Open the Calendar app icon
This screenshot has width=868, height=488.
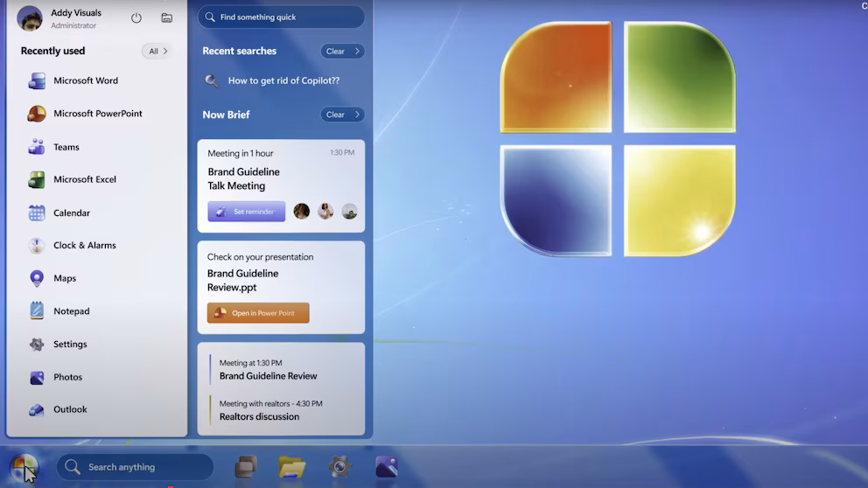[37, 213]
